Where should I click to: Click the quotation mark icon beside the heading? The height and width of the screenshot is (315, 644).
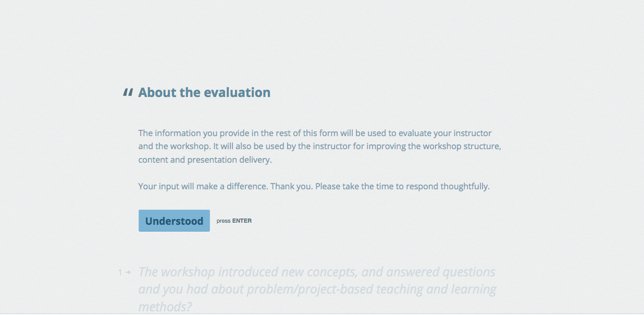(x=128, y=93)
